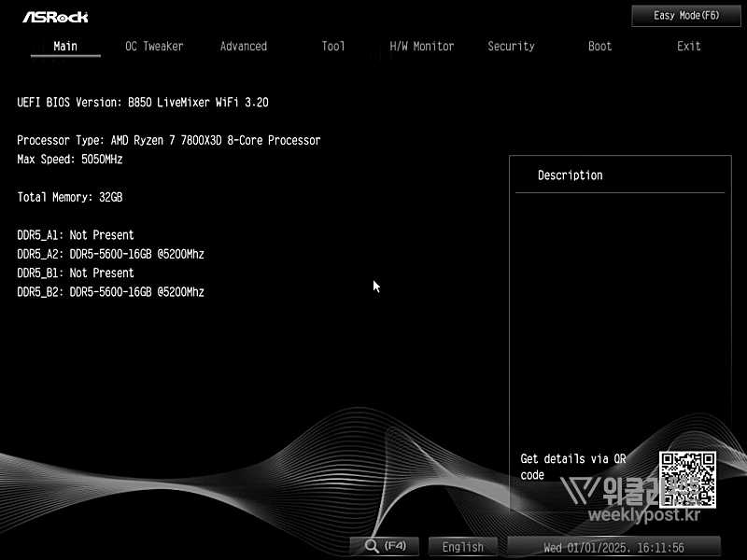Select the DDR5_B2 memory slot row
The height and width of the screenshot is (560, 747).
tap(110, 292)
